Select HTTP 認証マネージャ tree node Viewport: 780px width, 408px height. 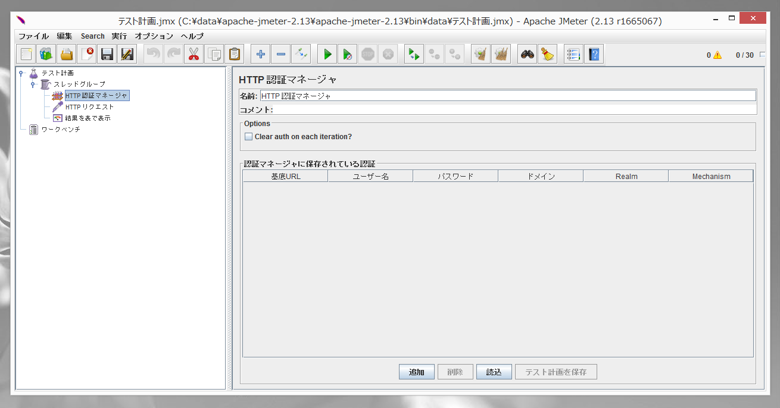97,96
